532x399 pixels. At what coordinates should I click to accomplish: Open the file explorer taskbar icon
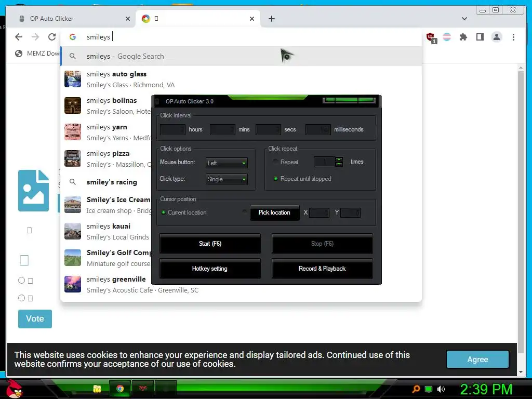(x=97, y=389)
